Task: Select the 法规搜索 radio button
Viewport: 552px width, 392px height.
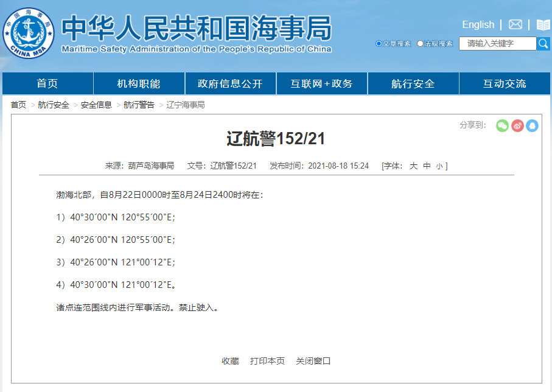Action: pos(420,43)
